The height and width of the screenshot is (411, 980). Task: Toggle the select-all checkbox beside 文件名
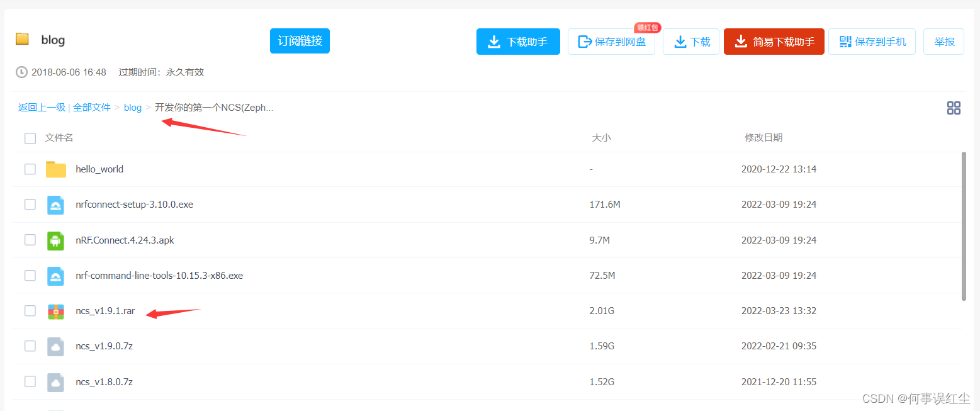point(30,138)
